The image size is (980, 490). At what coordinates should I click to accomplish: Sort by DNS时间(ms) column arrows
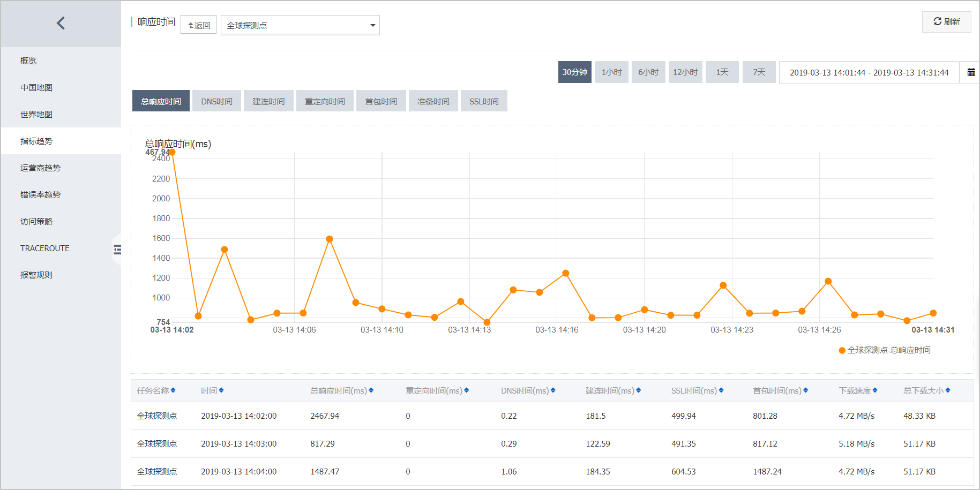(553, 390)
